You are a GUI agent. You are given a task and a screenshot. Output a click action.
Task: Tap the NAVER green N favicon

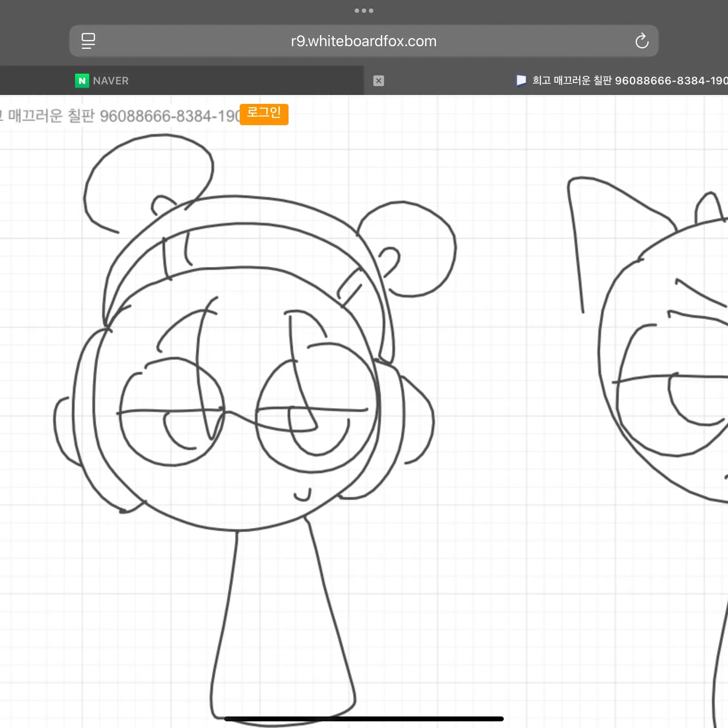click(82, 81)
